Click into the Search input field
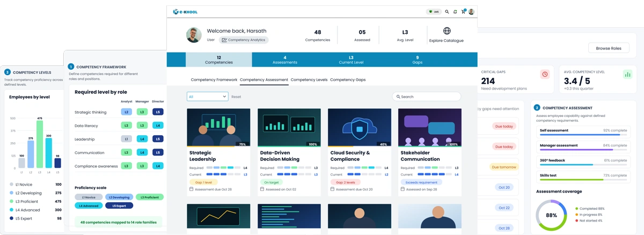 pyautogui.click(x=427, y=97)
